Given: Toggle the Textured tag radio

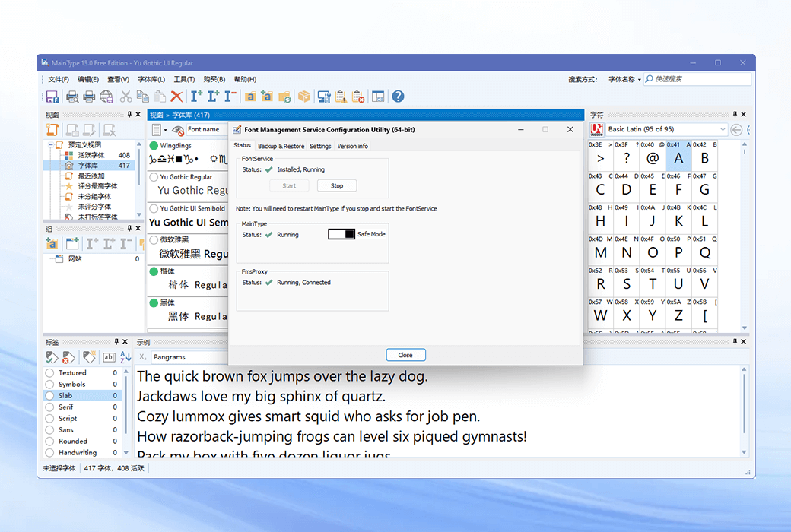Looking at the screenshot, I should 49,373.
